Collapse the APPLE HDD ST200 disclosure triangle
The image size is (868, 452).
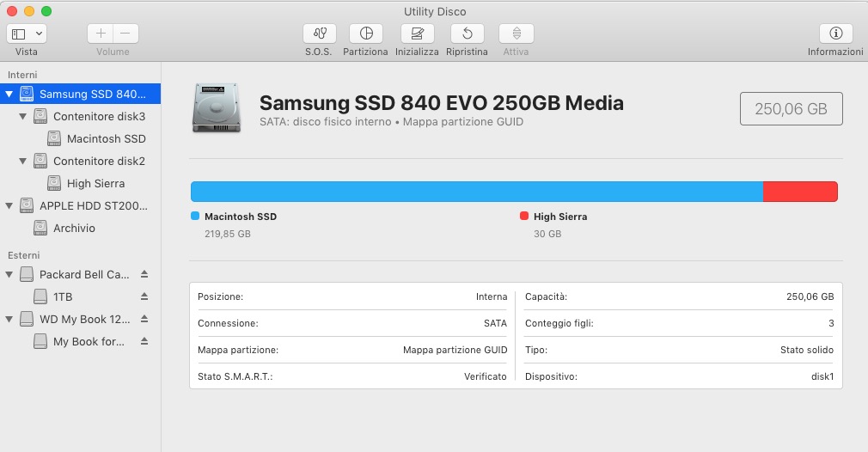tap(9, 206)
